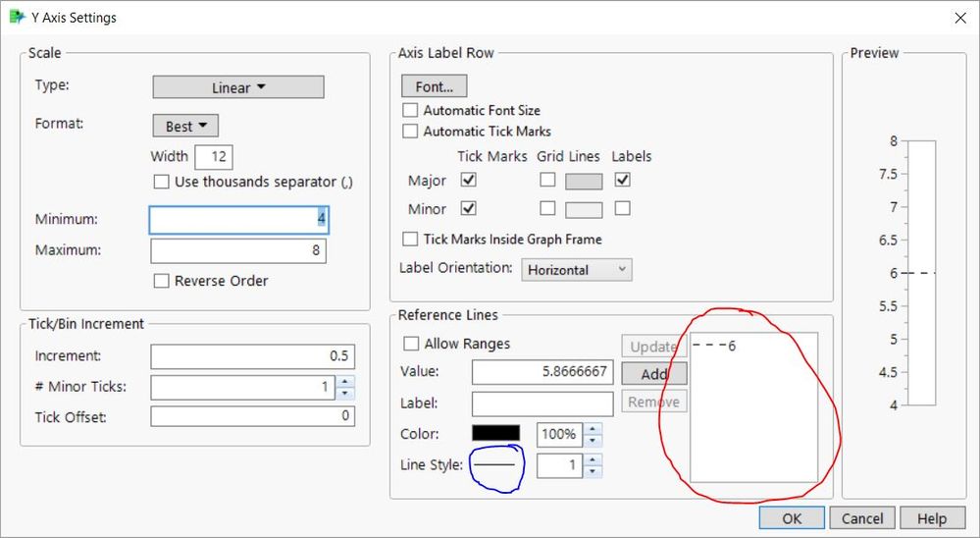Screen dimensions: 980x538
Task: Enable Major Grid Lines checkbox
Action: coord(547,180)
